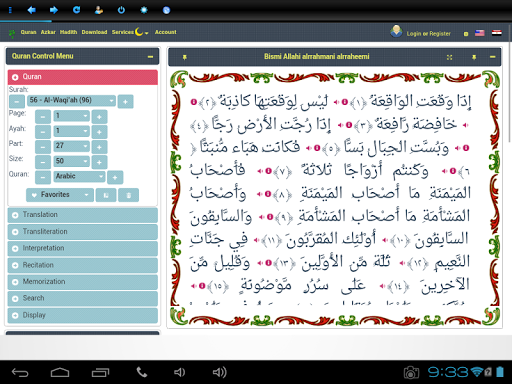Image resolution: width=512 pixels, height=384 pixels.
Task: Open the Favorites dropdown
Action: pyautogui.click(x=60, y=195)
